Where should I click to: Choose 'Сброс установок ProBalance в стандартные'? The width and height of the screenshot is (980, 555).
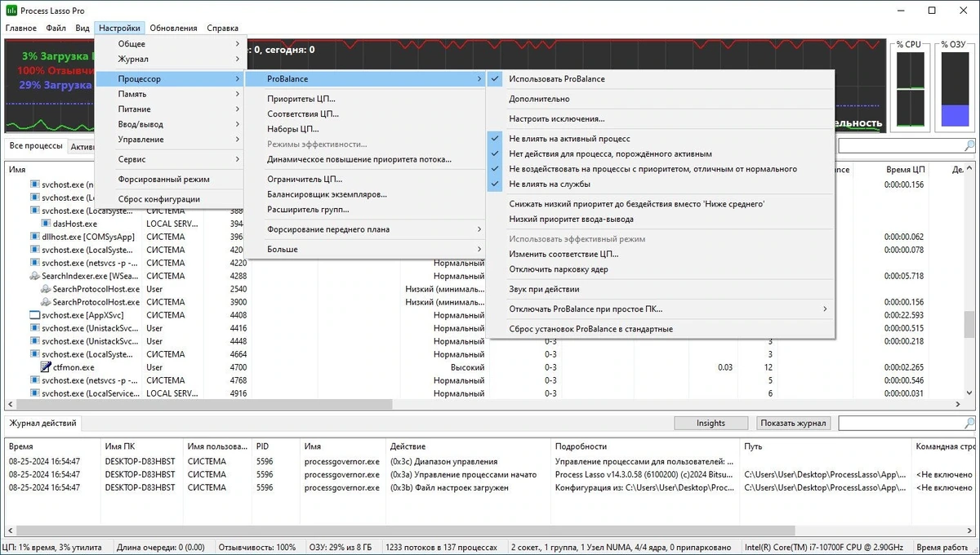point(660,329)
